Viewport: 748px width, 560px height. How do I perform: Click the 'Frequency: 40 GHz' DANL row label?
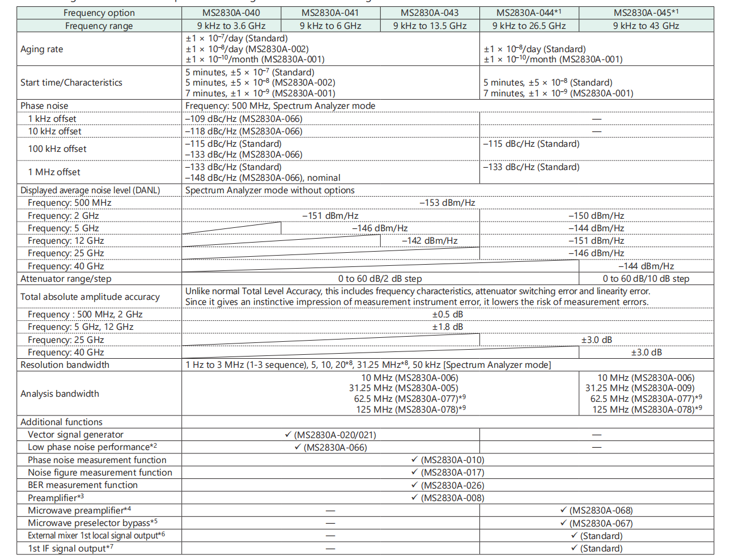[x=66, y=266]
